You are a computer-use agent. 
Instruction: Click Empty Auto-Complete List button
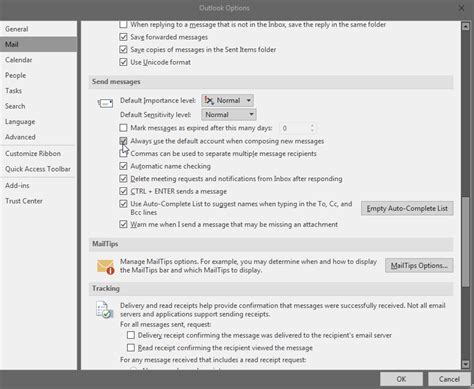point(407,208)
